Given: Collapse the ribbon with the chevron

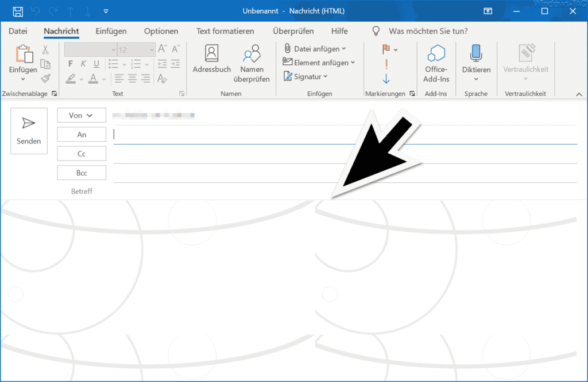Looking at the screenshot, I should 579,95.
